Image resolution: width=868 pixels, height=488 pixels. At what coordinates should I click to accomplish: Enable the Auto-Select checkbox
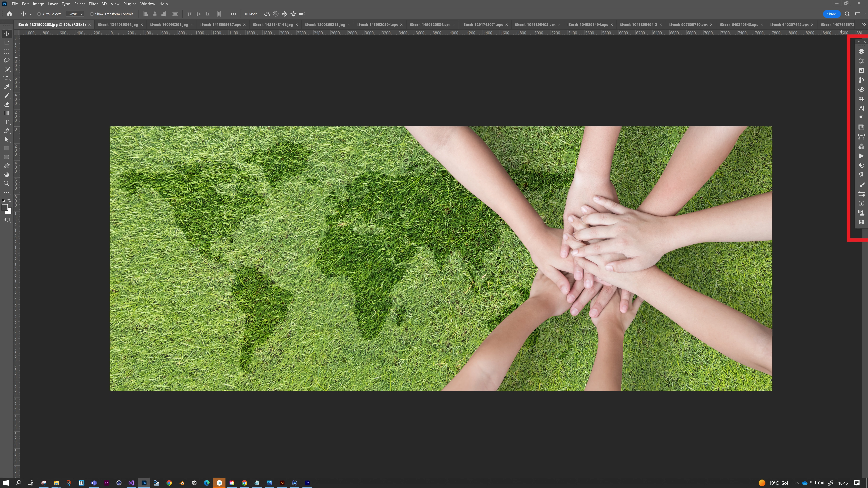(39, 14)
